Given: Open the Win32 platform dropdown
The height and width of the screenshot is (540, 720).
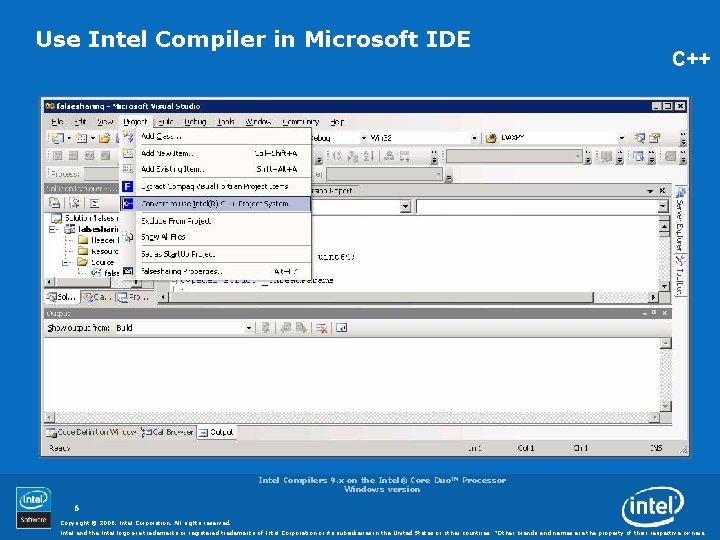Looking at the screenshot, I should coord(474,138).
